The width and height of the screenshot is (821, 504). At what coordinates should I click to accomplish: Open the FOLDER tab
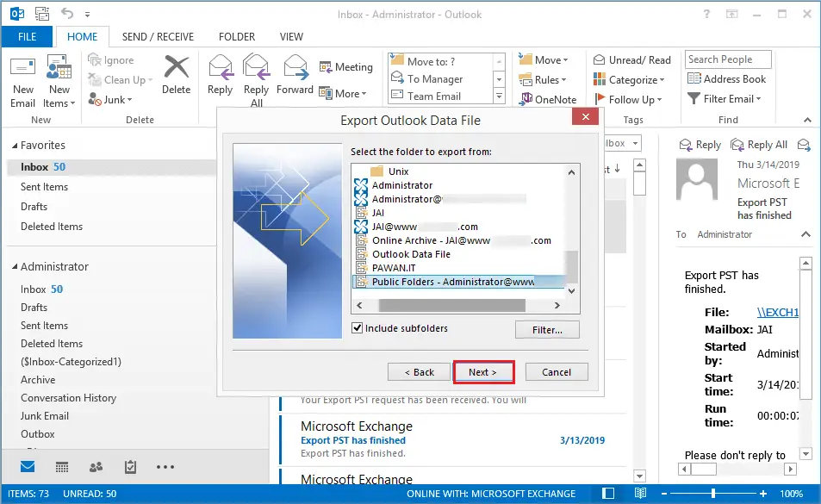click(237, 37)
